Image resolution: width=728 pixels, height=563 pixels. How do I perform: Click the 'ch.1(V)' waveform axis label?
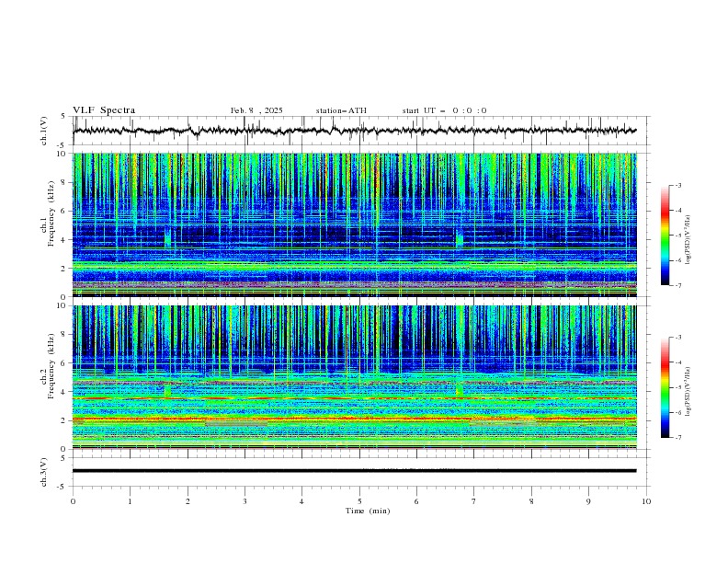click(44, 131)
